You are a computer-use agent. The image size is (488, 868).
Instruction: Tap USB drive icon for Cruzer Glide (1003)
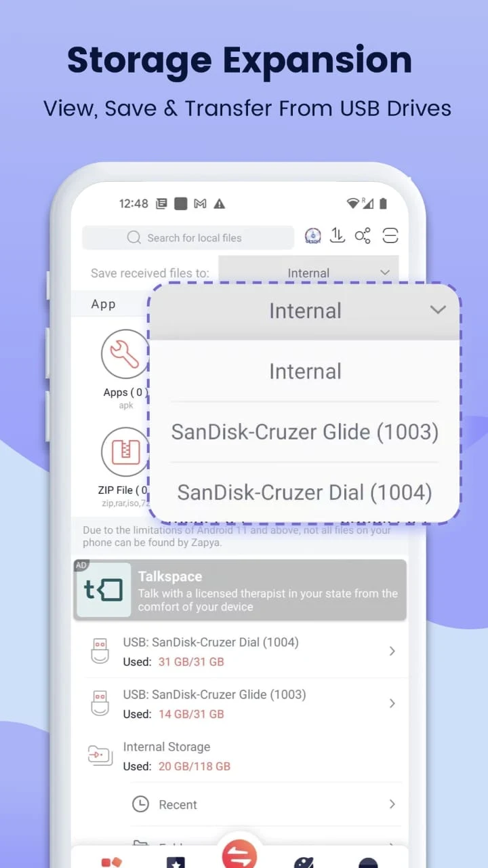(100, 704)
